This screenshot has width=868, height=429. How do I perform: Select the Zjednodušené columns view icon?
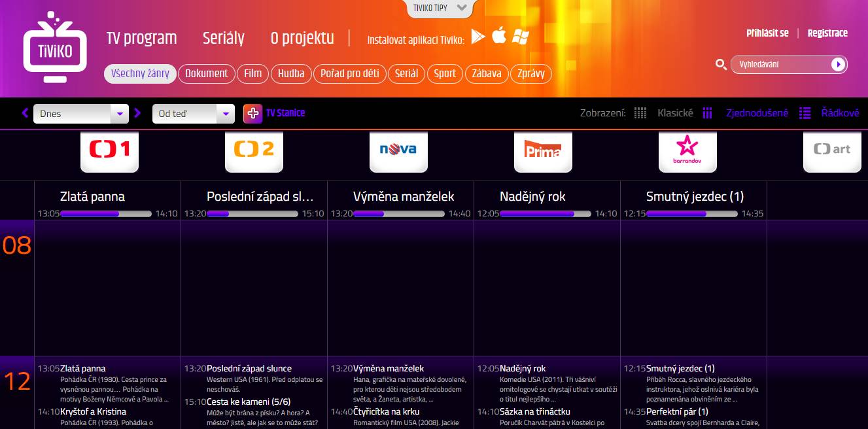click(707, 113)
